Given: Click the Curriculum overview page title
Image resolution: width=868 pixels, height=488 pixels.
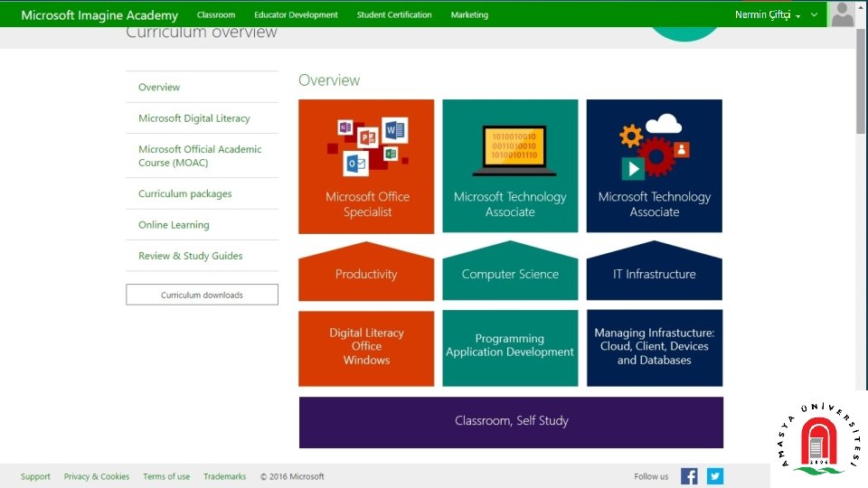Looking at the screenshot, I should pyautogui.click(x=201, y=33).
